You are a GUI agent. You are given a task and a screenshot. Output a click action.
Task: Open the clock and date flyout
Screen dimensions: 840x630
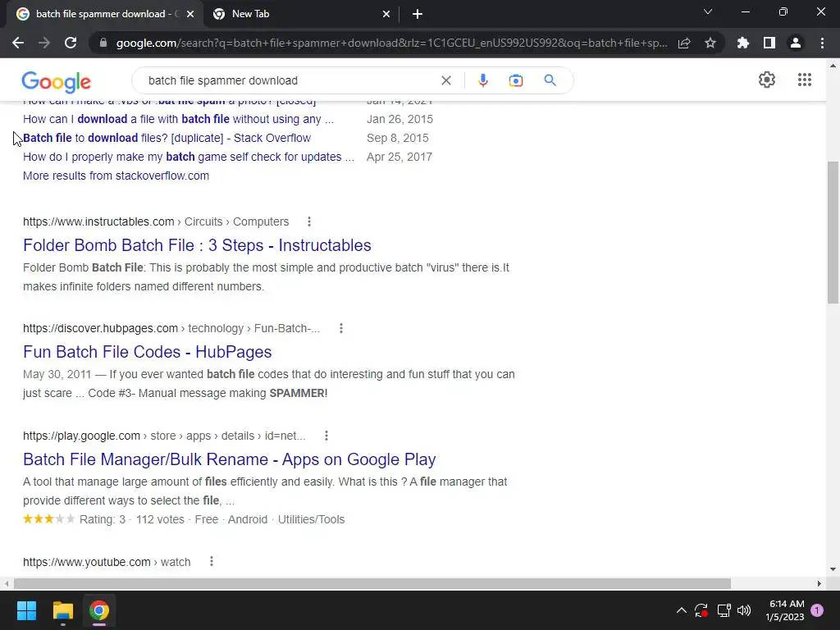(x=785, y=610)
